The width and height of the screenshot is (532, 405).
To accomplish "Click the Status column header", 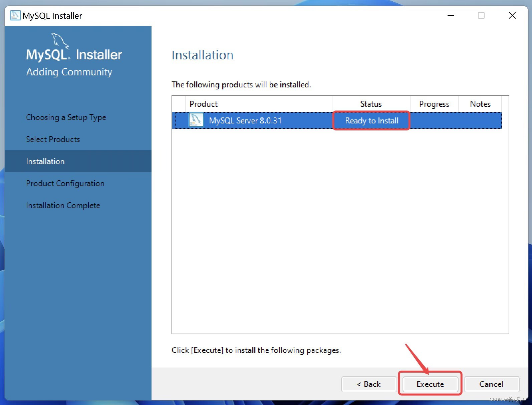I will point(371,104).
